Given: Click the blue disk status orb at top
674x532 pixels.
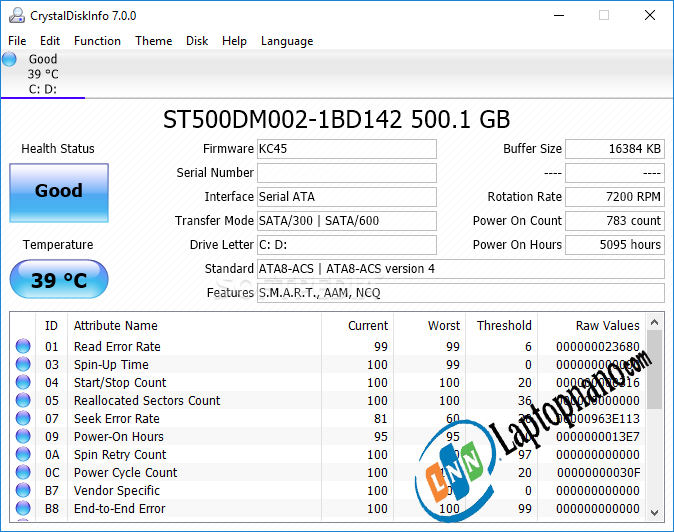Looking at the screenshot, I should pyautogui.click(x=9, y=59).
